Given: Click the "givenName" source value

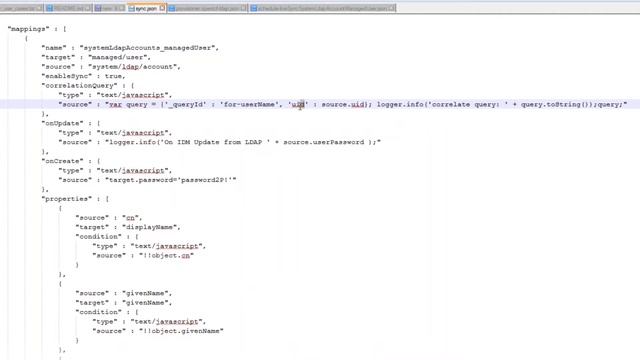Looking at the screenshot, I should click(x=145, y=293).
